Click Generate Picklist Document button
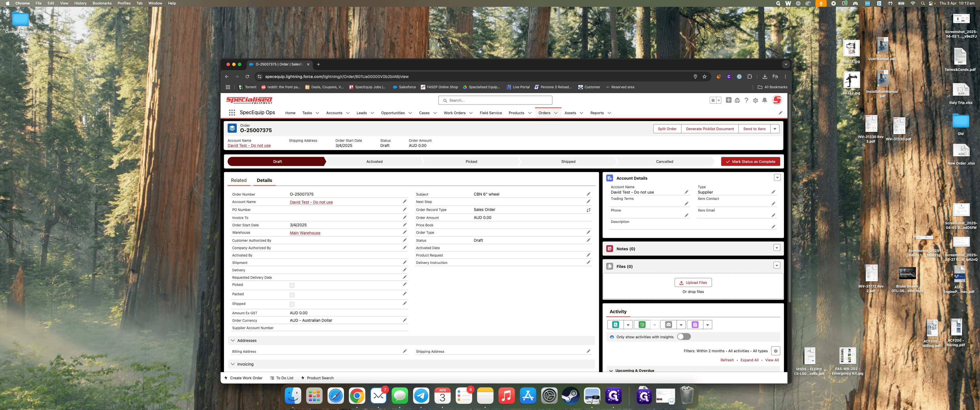Viewport: 980px width, 410px height. (x=710, y=129)
